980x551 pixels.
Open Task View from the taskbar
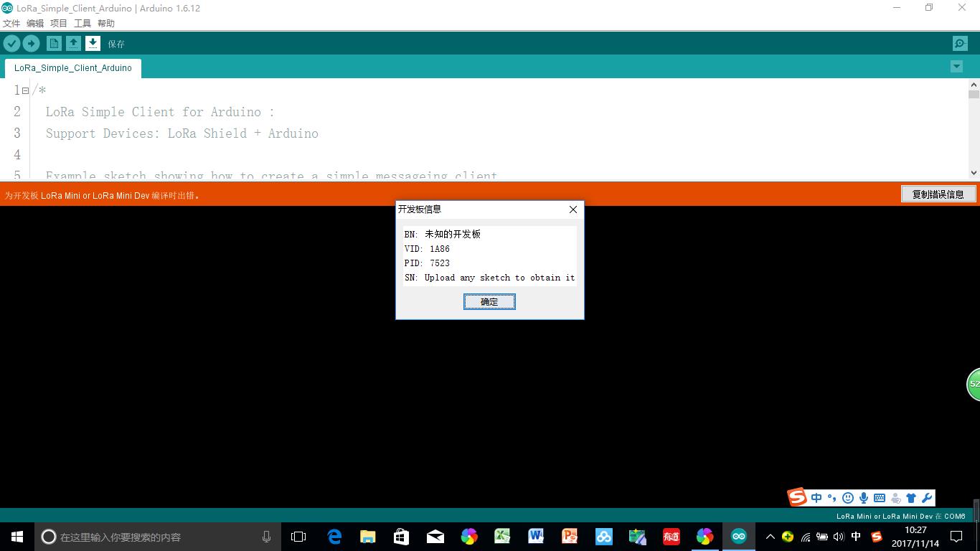[x=298, y=537]
